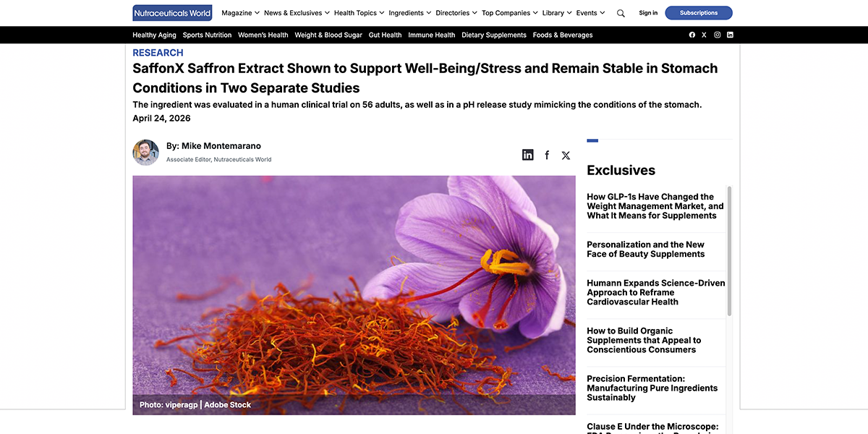This screenshot has height=434, width=868.
Task: Expand the Ingredients menu
Action: 409,13
